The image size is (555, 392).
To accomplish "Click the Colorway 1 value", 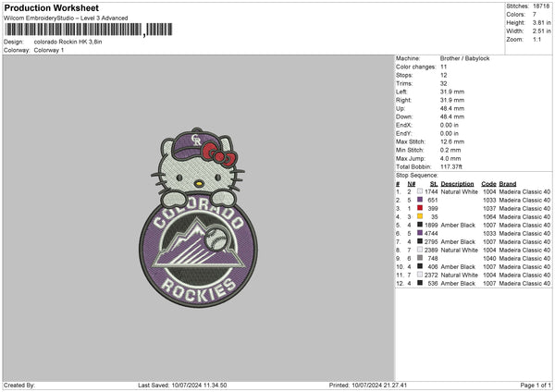I will click(49, 50).
